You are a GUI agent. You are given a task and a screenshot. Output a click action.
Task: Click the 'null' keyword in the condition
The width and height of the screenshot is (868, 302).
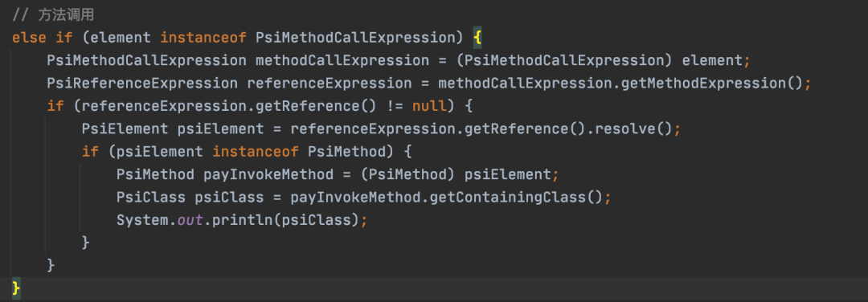coord(429,106)
